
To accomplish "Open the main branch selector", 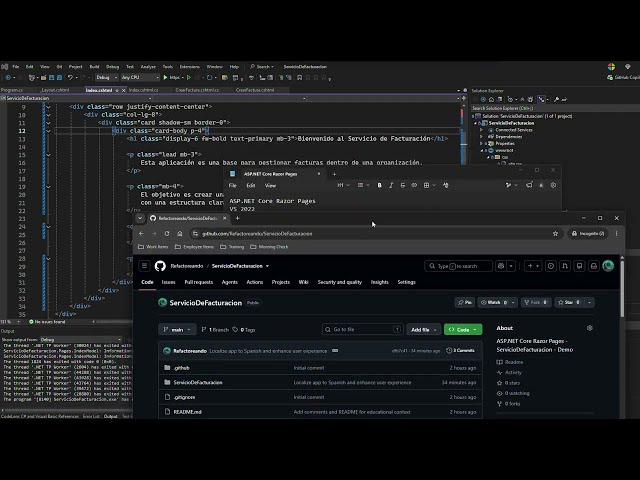I will tap(177, 329).
